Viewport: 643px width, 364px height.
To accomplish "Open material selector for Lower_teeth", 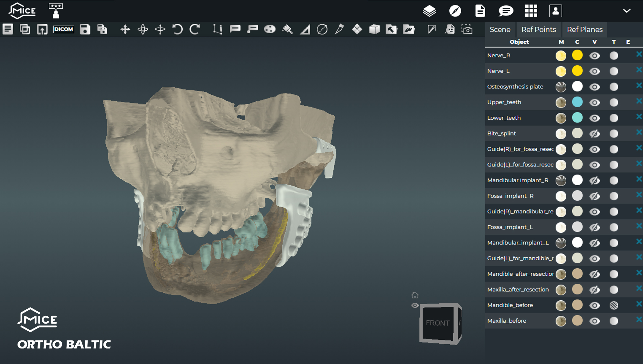I will (561, 118).
